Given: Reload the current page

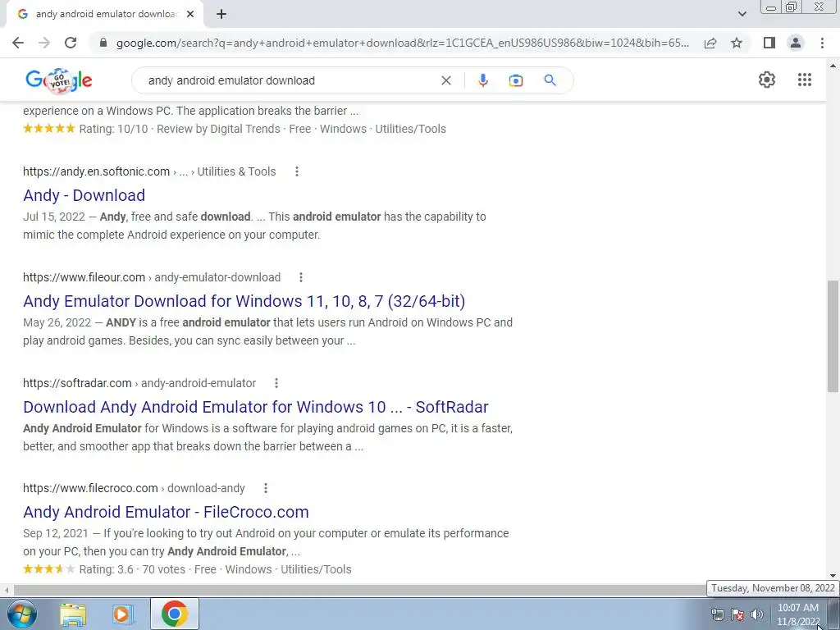Looking at the screenshot, I should tap(71, 43).
